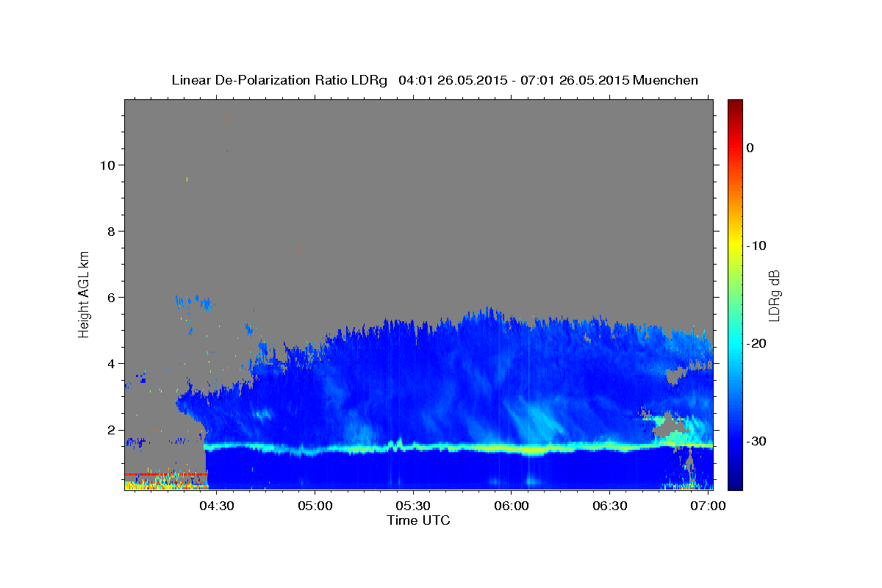Image resolution: width=882 pixels, height=588 pixels.
Task: Click the 05:30 time tick label
Action: pyautogui.click(x=414, y=506)
